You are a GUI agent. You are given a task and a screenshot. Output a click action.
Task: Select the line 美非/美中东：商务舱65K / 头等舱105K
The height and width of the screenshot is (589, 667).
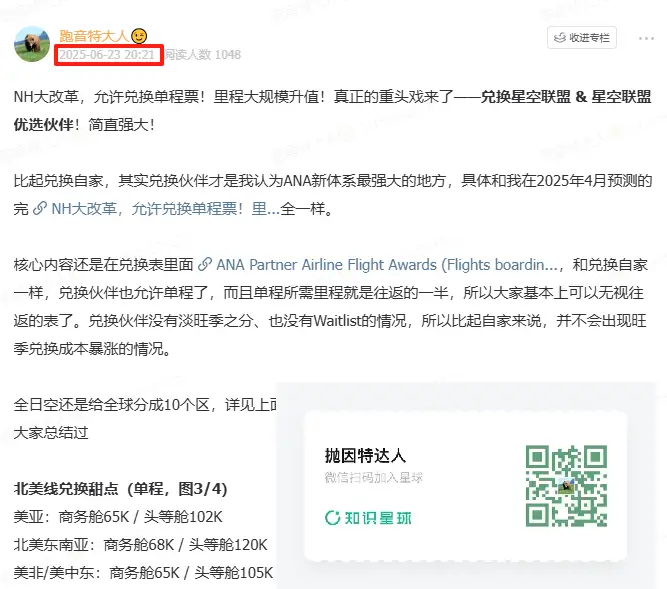(143, 573)
